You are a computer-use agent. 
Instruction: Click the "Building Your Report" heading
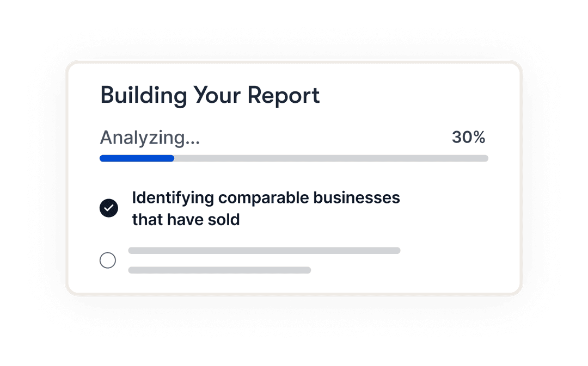[x=210, y=95]
